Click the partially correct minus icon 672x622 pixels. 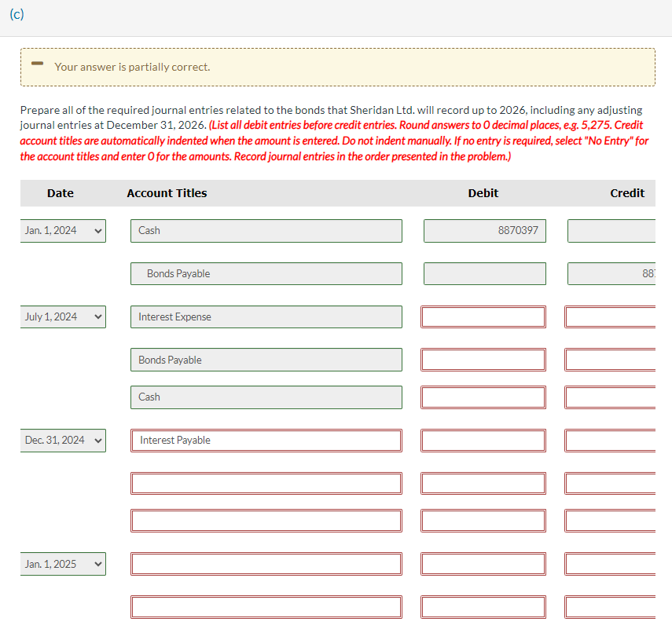37,64
